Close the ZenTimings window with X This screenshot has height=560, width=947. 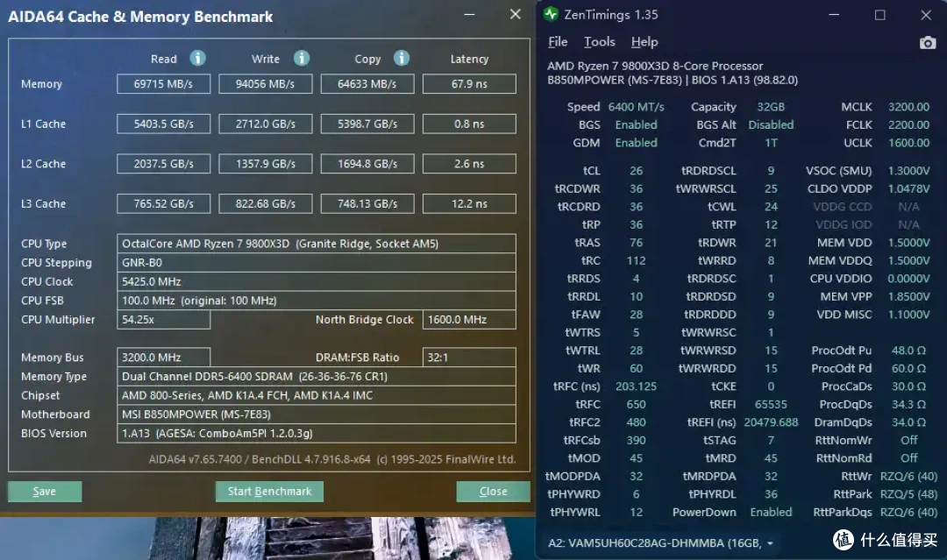(926, 15)
